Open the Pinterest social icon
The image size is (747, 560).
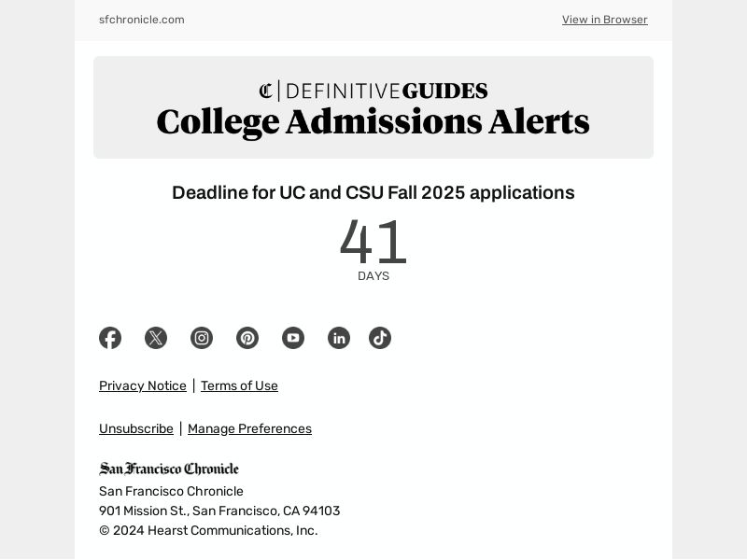point(247,338)
